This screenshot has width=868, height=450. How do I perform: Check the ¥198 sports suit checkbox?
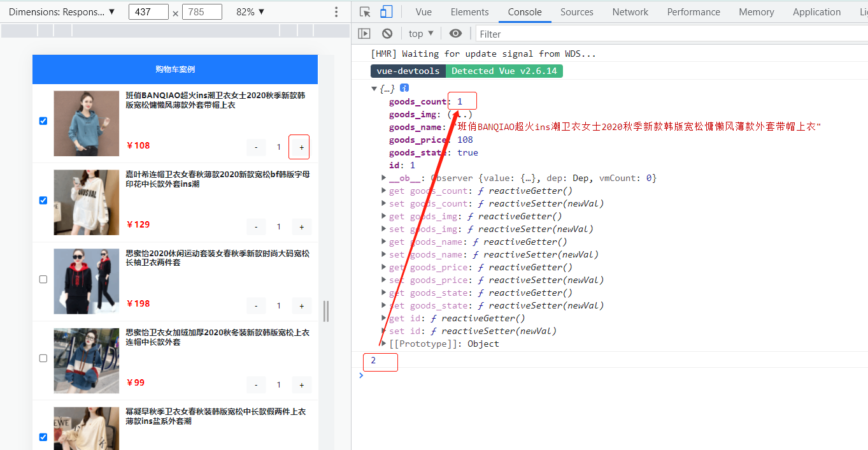click(43, 279)
